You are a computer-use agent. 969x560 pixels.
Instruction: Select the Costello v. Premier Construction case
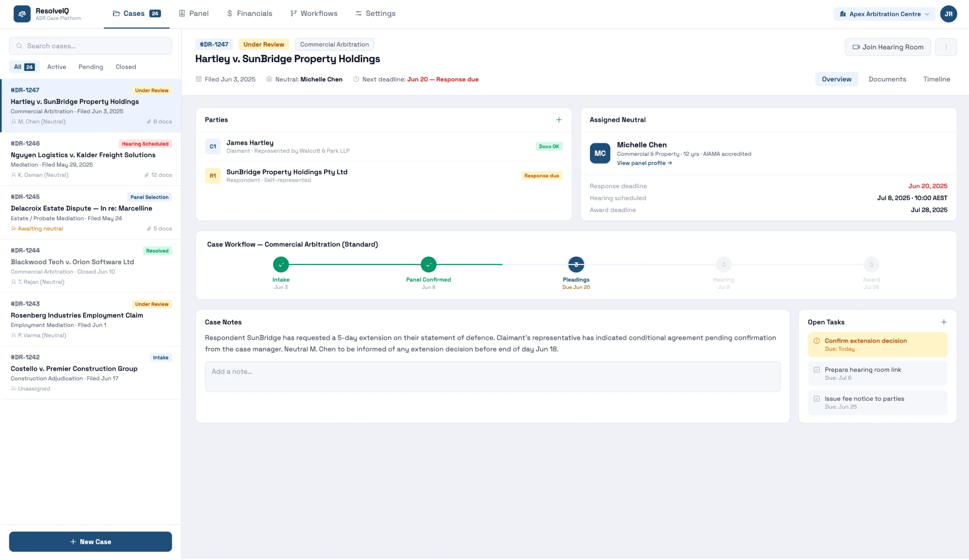coord(91,373)
